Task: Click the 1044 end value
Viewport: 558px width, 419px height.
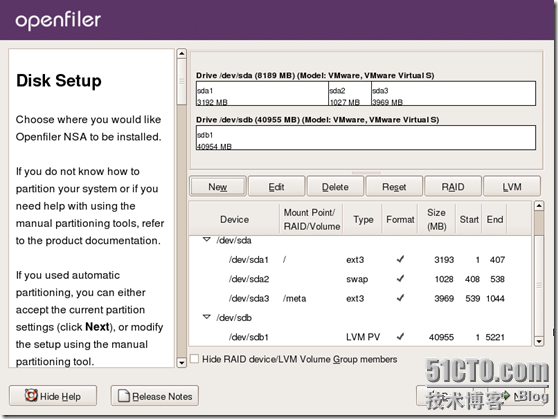Action: pyautogui.click(x=495, y=298)
